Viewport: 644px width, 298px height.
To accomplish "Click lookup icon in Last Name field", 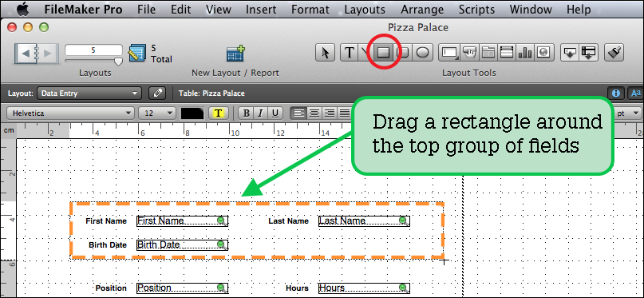I will (x=403, y=221).
